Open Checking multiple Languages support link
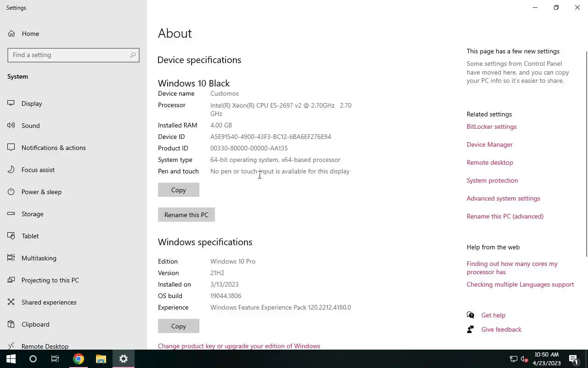588x368 pixels. [x=520, y=284]
